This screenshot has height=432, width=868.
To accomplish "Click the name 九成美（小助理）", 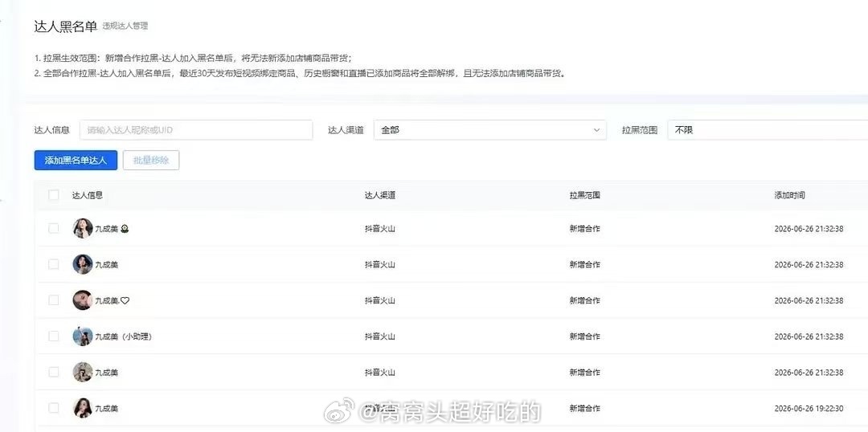I will coord(123,336).
